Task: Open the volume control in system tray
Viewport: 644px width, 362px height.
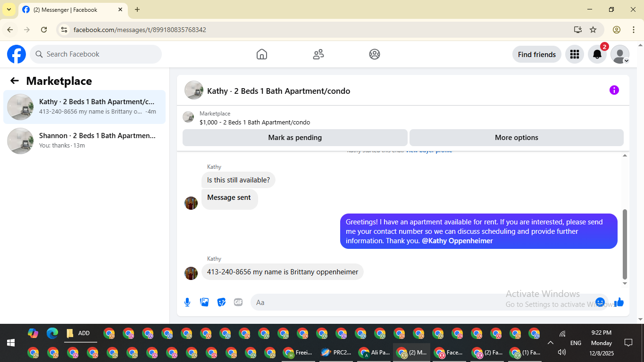Action: (x=561, y=352)
